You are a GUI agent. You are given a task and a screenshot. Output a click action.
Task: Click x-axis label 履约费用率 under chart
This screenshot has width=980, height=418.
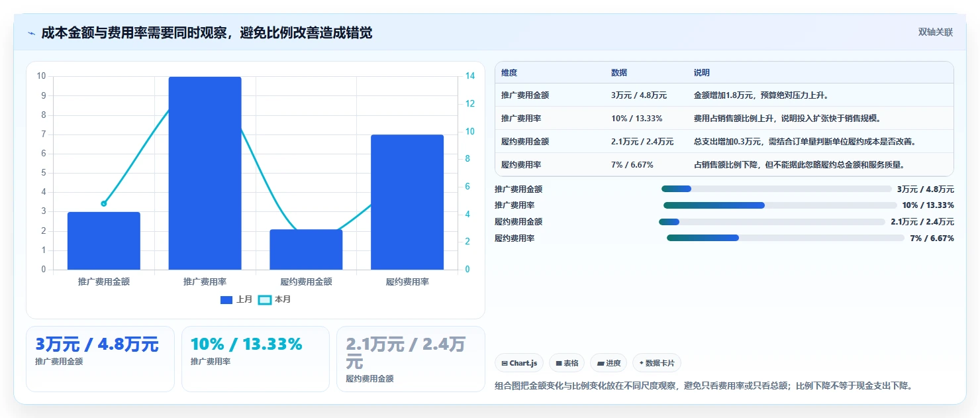407,282
